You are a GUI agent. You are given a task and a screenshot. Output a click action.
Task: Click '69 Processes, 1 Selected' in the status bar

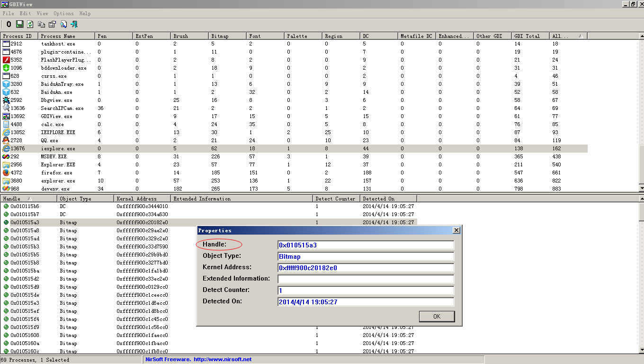coord(35,360)
